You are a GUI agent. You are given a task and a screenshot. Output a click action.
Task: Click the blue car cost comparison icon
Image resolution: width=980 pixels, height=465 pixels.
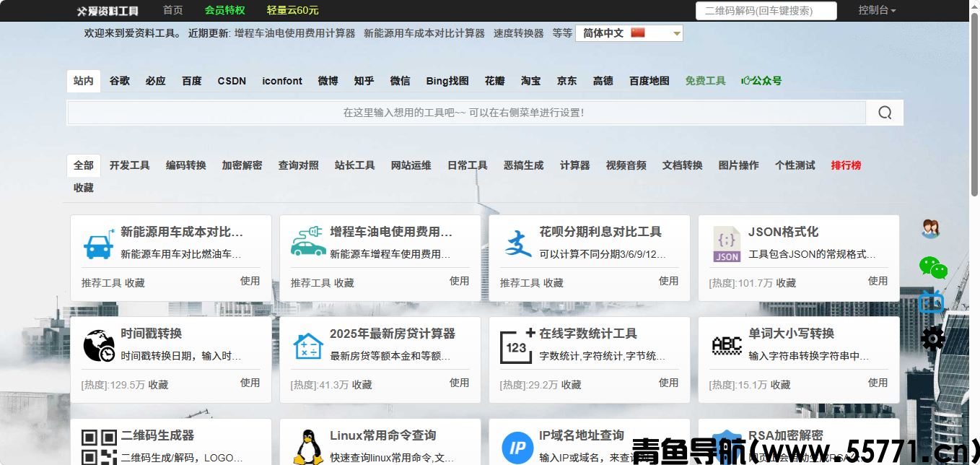click(x=99, y=244)
